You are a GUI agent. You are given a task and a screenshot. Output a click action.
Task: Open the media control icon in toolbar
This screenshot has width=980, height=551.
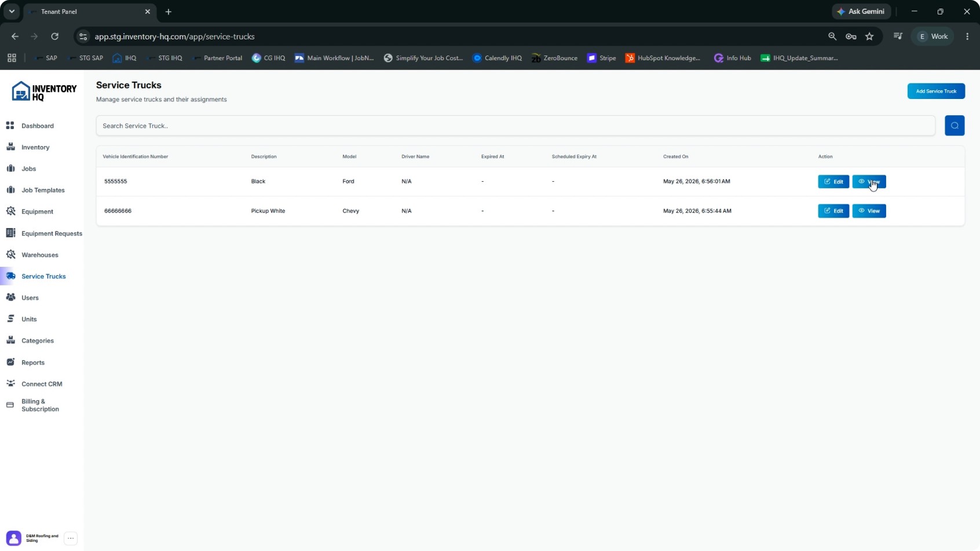tap(898, 36)
